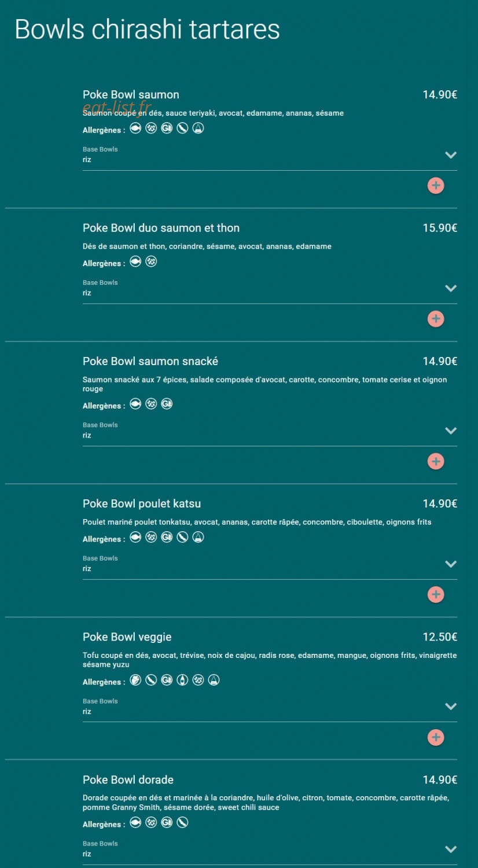Add Poke Bowl saumon with the plus button
The height and width of the screenshot is (868, 478).
[x=436, y=186]
